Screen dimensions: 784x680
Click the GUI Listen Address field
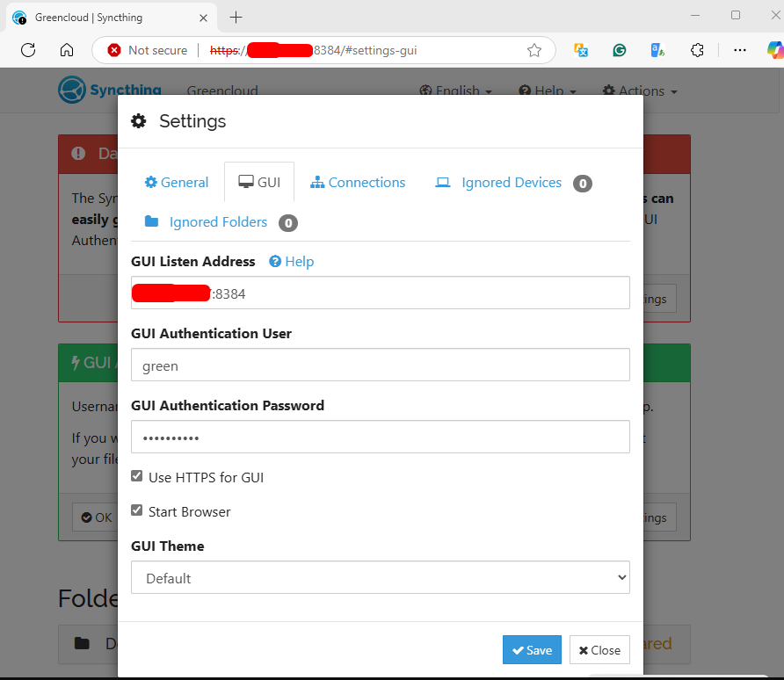[x=380, y=293]
